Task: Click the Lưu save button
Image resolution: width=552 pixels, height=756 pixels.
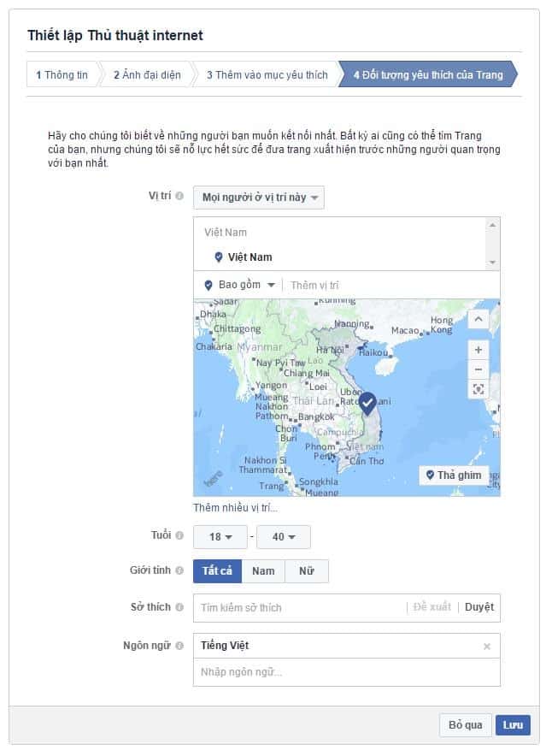Action: coord(513,725)
